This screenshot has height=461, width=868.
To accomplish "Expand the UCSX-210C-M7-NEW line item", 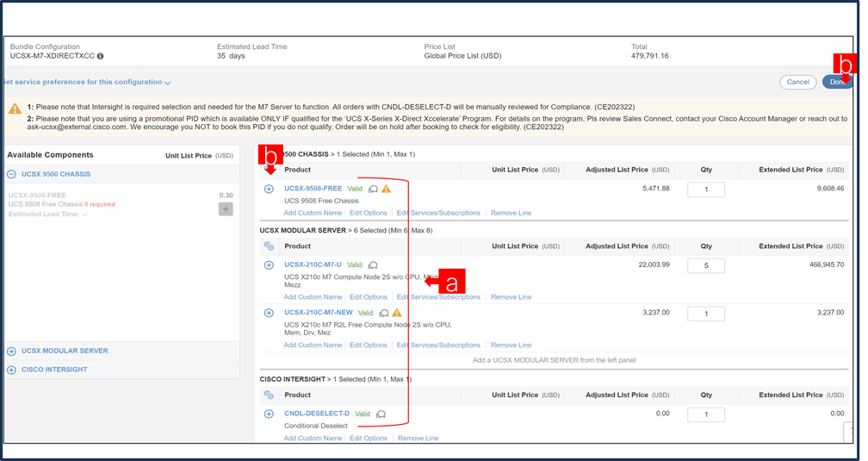I will tap(269, 313).
